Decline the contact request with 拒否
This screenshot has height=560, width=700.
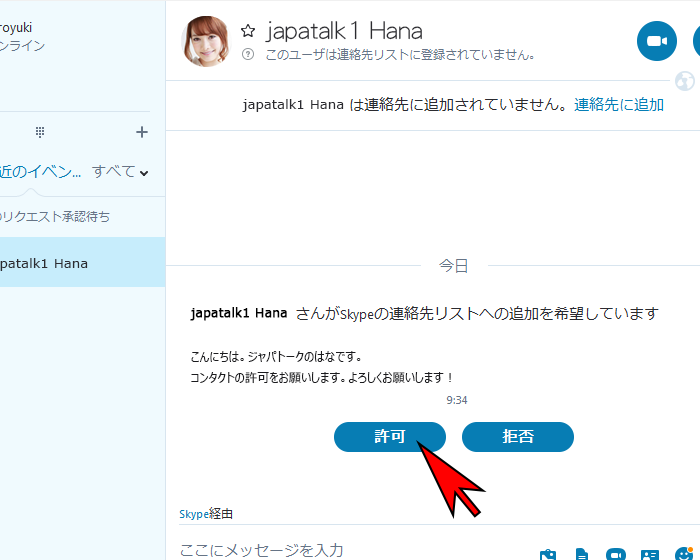[517, 437]
